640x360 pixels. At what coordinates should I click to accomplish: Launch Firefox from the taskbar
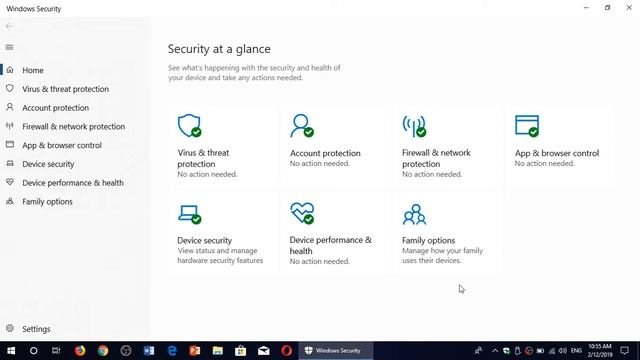[80, 351]
